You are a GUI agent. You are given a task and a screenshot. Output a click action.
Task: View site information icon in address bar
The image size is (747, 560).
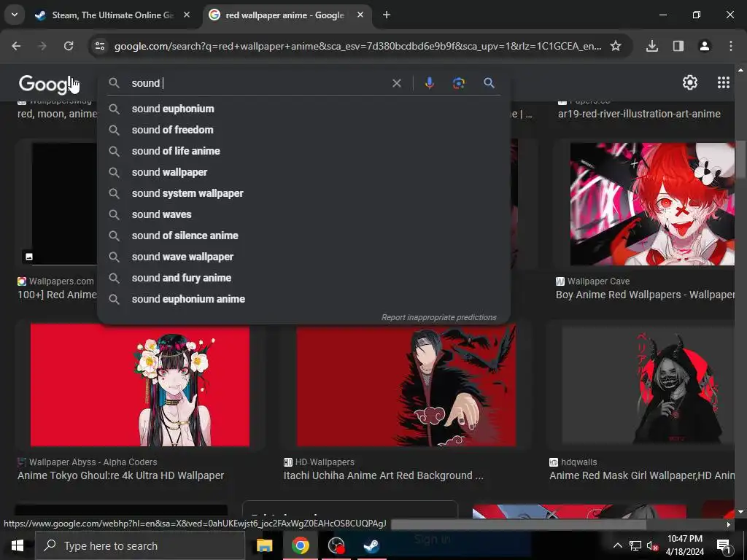pos(100,46)
